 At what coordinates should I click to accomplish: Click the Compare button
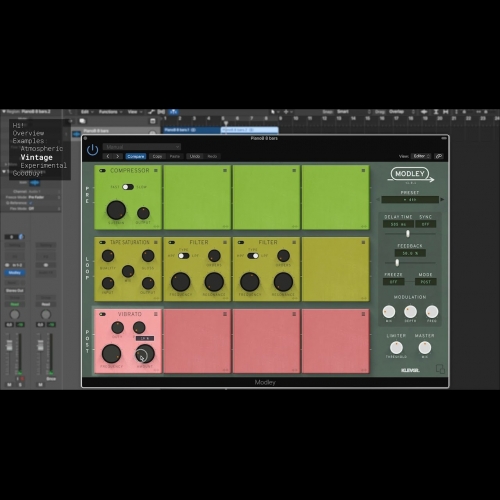click(x=136, y=156)
